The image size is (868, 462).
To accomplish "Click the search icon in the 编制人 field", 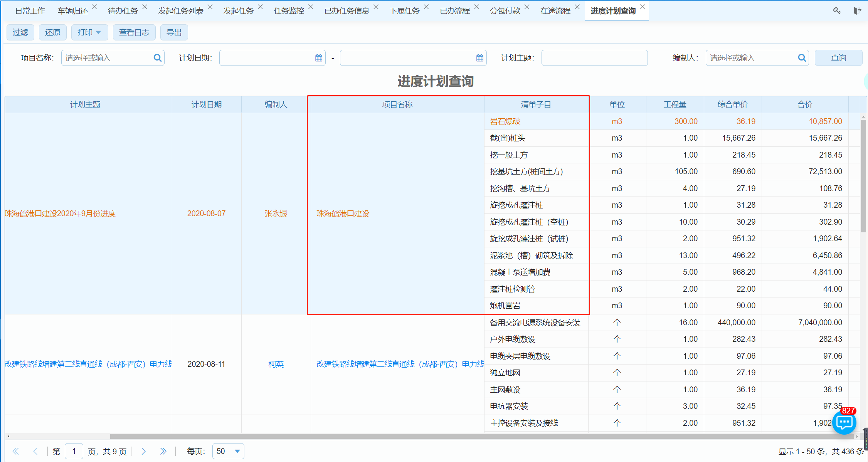I will tap(802, 58).
